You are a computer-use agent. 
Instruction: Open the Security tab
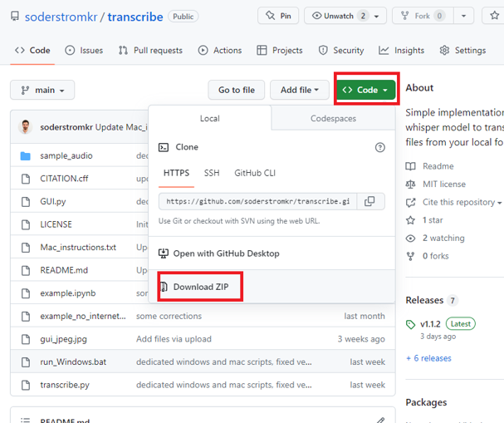tap(340, 50)
